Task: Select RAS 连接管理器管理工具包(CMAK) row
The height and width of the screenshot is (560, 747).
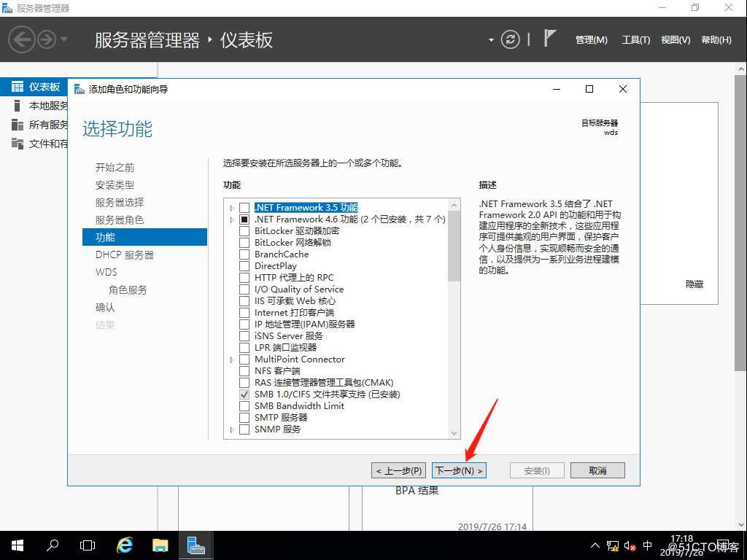Action: (324, 383)
